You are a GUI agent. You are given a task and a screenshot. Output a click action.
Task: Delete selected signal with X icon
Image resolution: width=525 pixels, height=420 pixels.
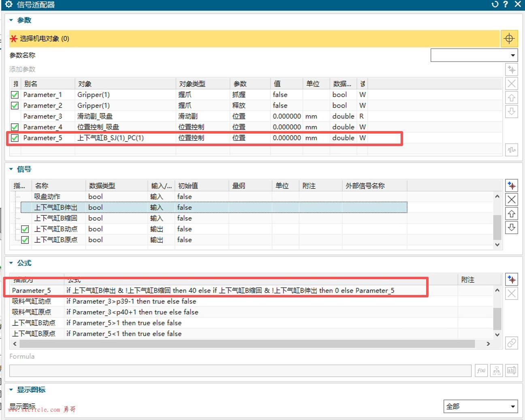pyautogui.click(x=512, y=199)
